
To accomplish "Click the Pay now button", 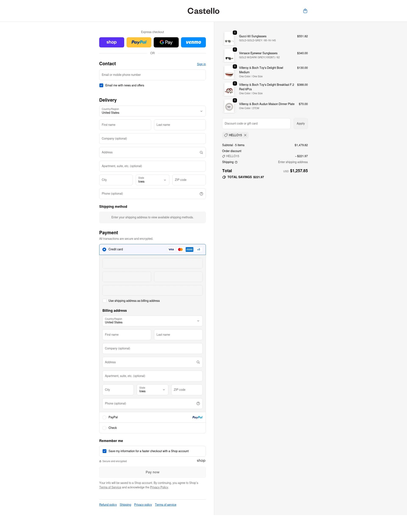I will (152, 472).
